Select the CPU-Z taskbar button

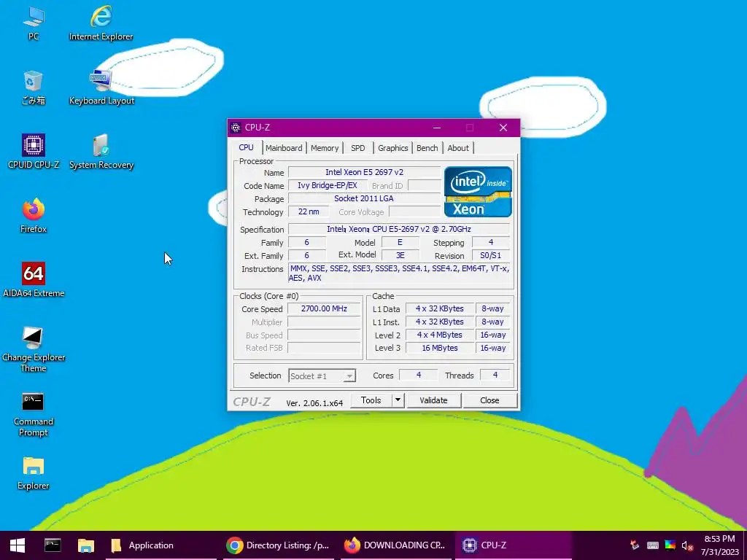point(513,545)
